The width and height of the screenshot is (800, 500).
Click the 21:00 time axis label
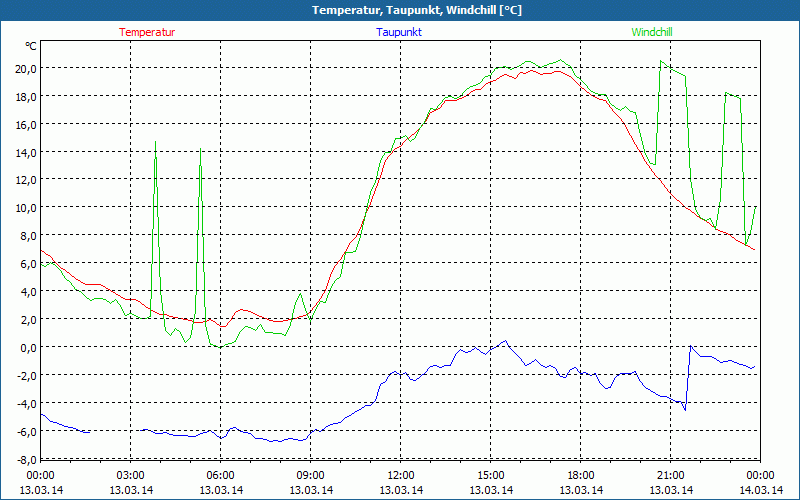pos(670,475)
